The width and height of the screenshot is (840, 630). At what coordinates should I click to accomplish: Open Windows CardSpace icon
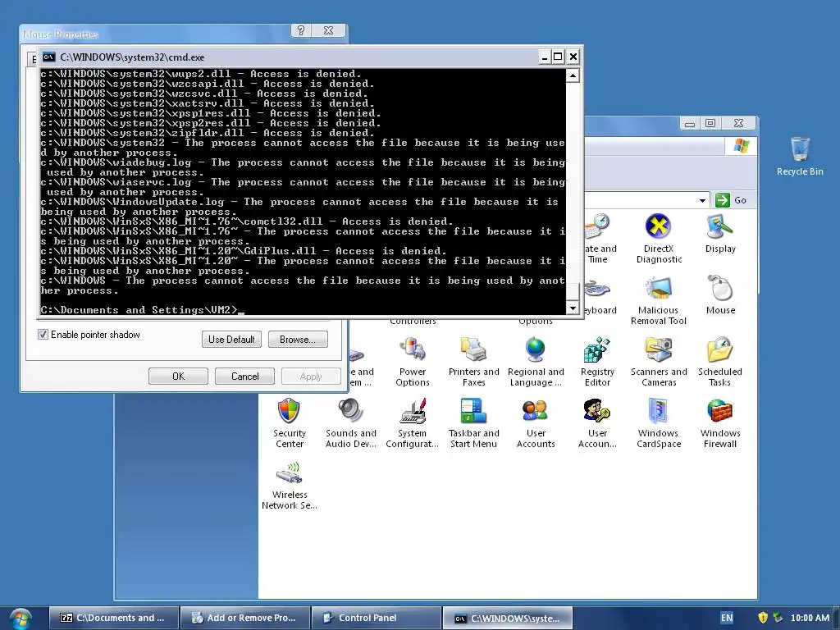click(659, 422)
